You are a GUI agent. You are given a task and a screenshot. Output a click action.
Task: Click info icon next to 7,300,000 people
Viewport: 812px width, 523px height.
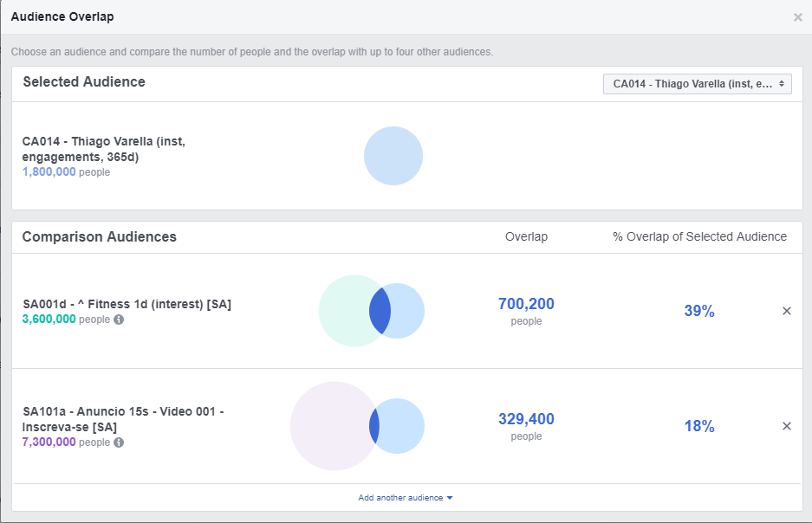tap(119, 442)
